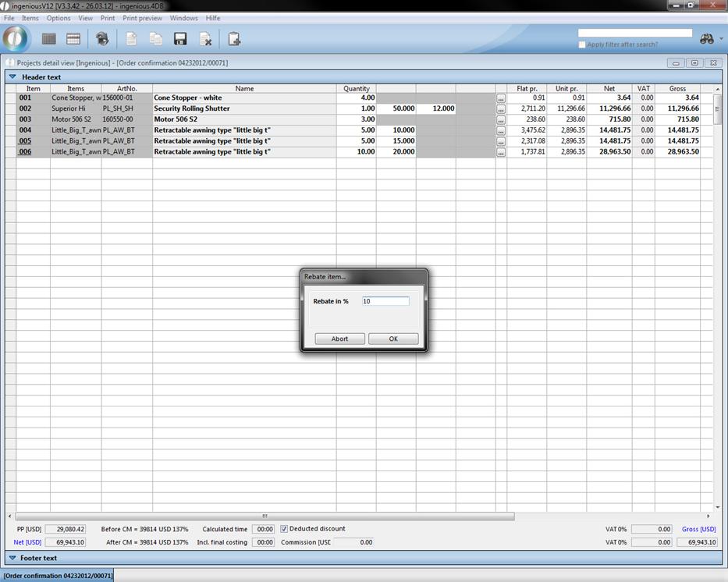Click the delete document icon

[x=205, y=39]
